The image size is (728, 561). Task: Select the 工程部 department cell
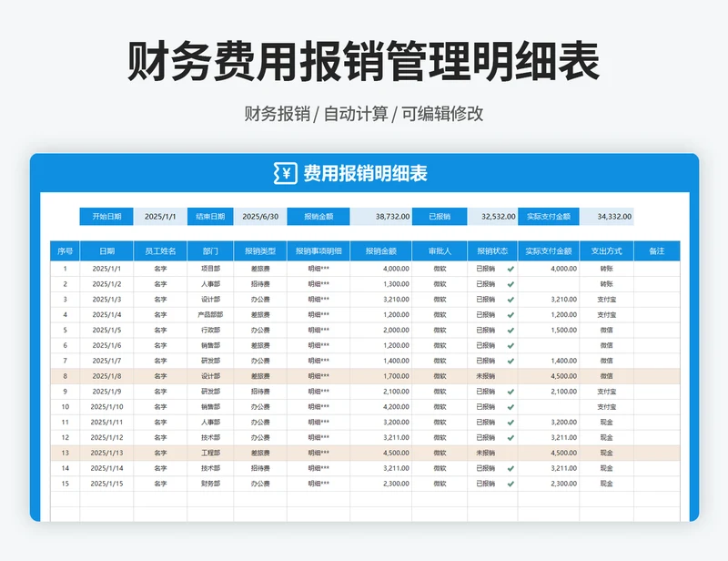coord(210,453)
